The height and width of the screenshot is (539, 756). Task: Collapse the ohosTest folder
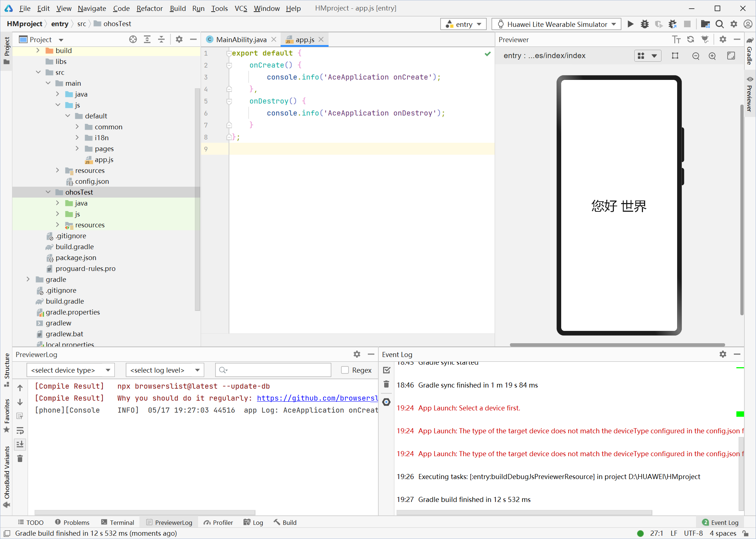coord(48,192)
